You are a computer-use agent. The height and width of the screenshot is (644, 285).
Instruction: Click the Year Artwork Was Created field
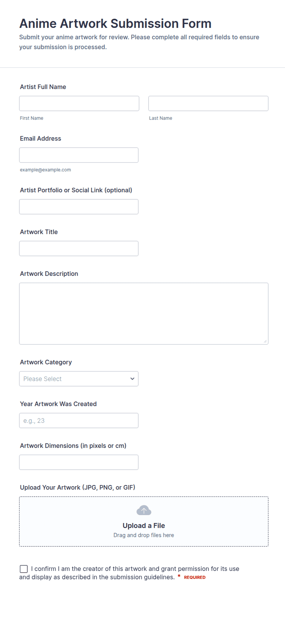(79, 420)
